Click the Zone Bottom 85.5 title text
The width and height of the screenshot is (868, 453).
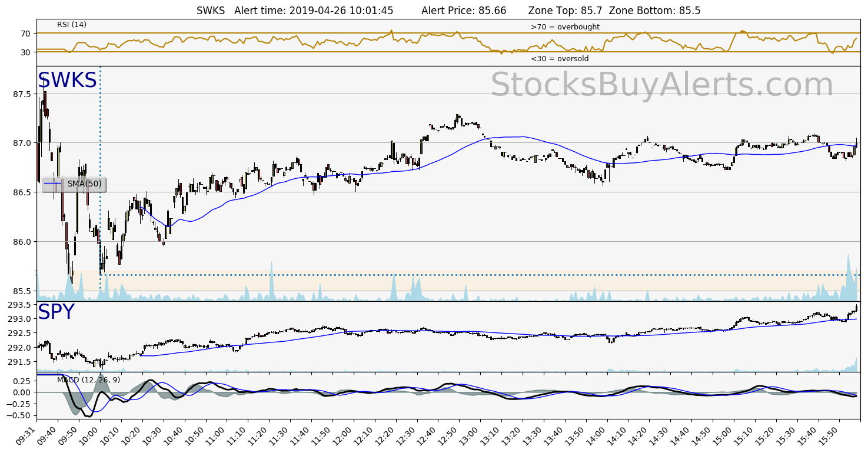(654, 11)
